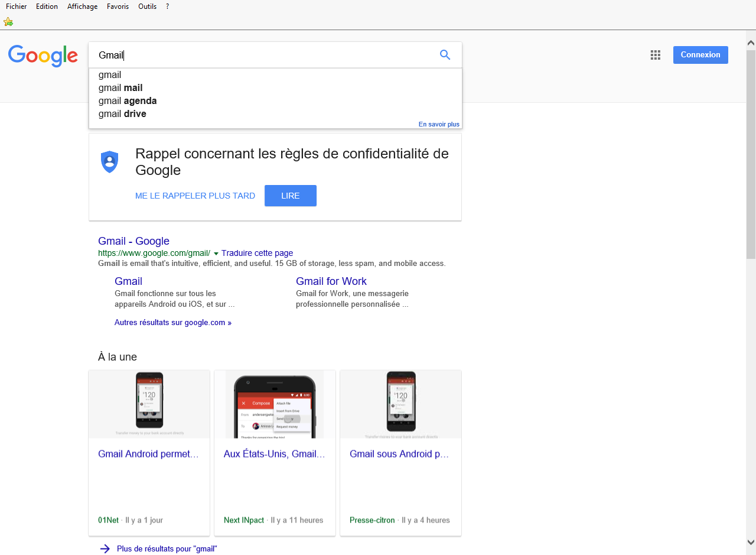Open 'Aux États-Unis, Gmail…' news headline

pos(275,454)
